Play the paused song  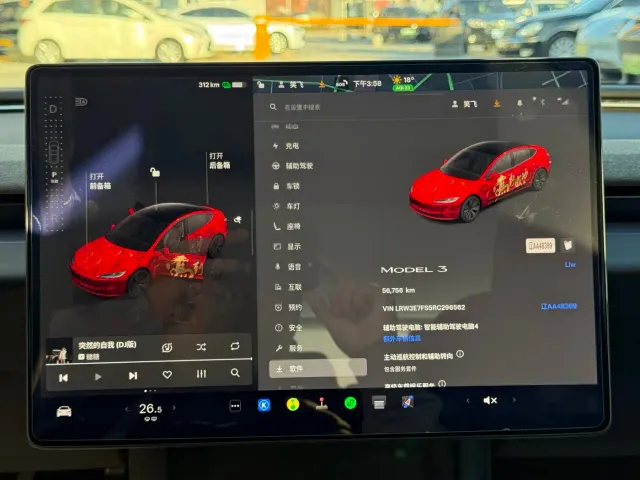click(x=98, y=377)
